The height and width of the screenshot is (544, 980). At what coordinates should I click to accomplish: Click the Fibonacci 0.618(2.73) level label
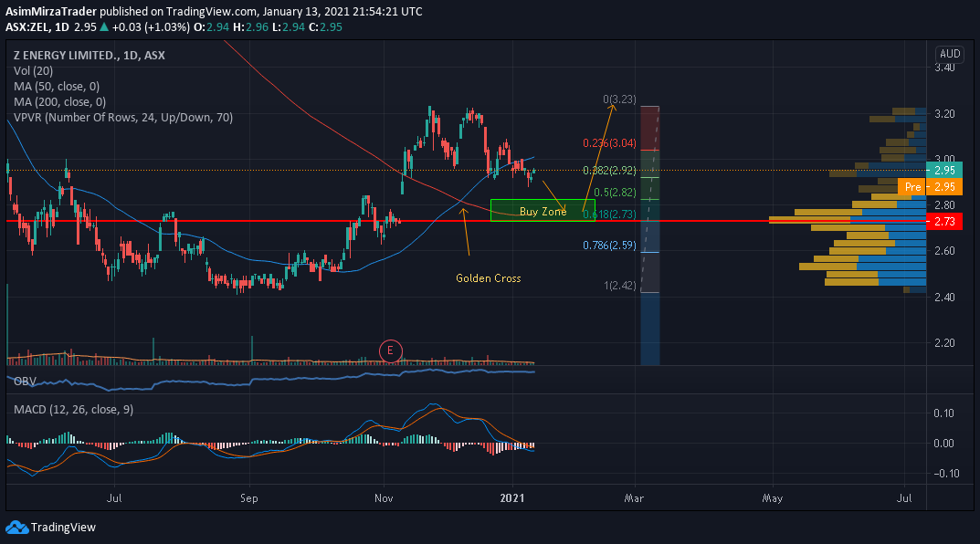[x=609, y=214]
